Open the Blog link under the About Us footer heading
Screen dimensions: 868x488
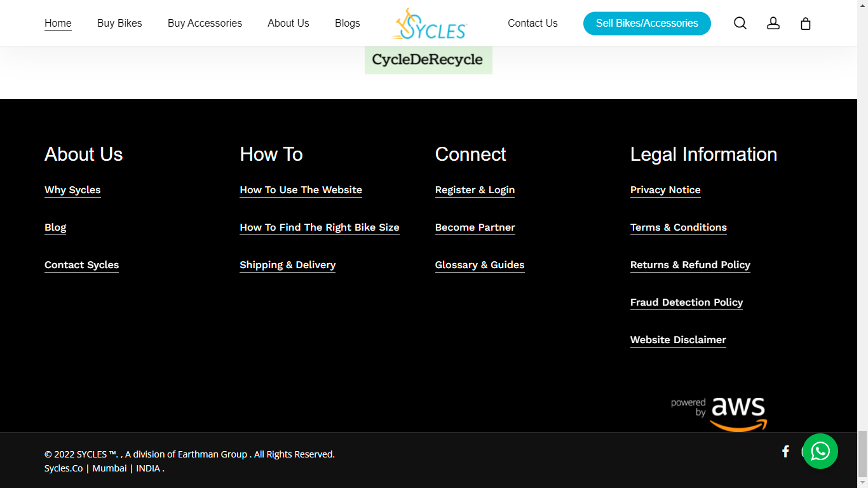click(x=55, y=227)
